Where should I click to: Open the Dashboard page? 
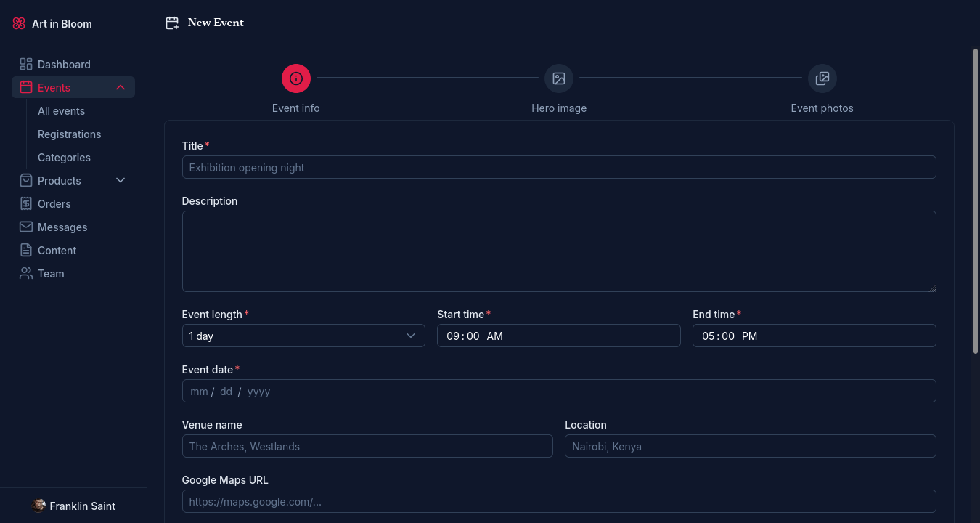pos(73,64)
